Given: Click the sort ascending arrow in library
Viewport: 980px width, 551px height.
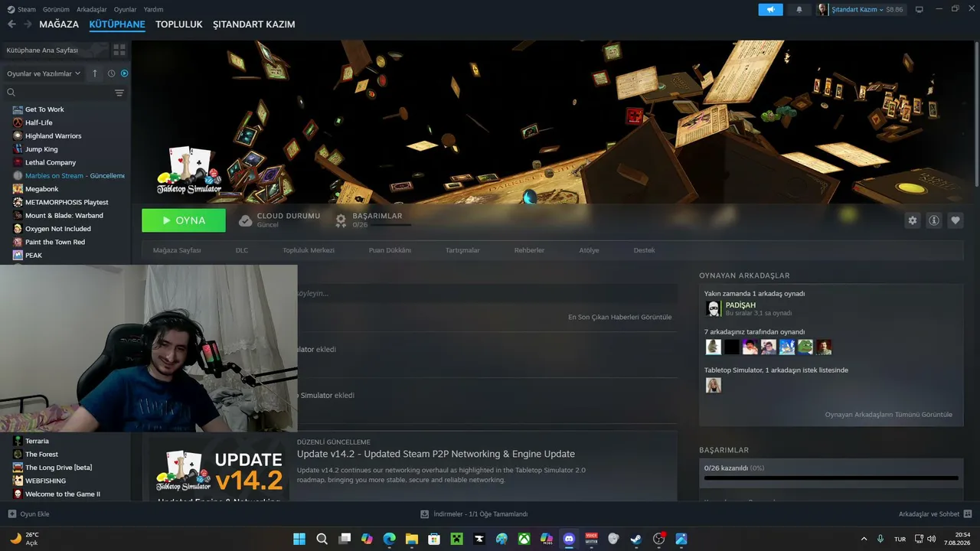Looking at the screenshot, I should pyautogui.click(x=95, y=73).
